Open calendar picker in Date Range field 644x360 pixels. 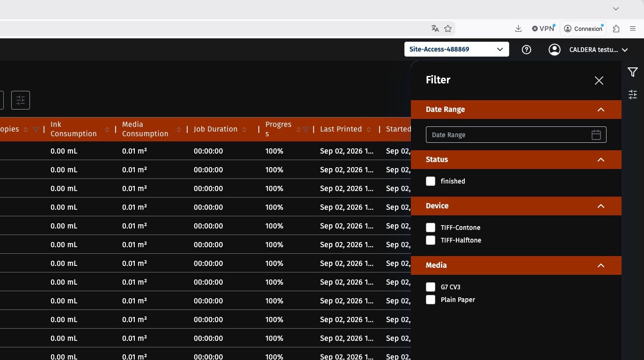point(596,135)
